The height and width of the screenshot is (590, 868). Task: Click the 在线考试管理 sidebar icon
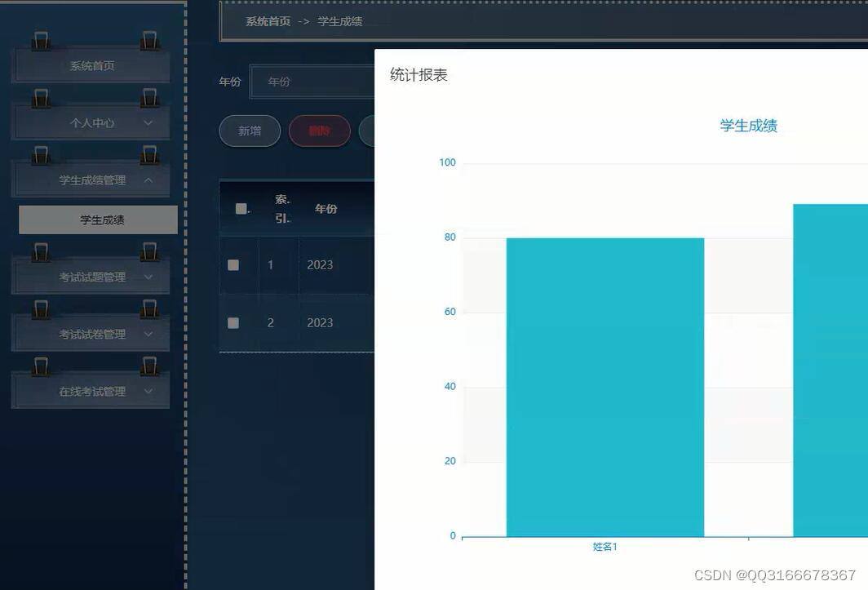pyautogui.click(x=42, y=367)
